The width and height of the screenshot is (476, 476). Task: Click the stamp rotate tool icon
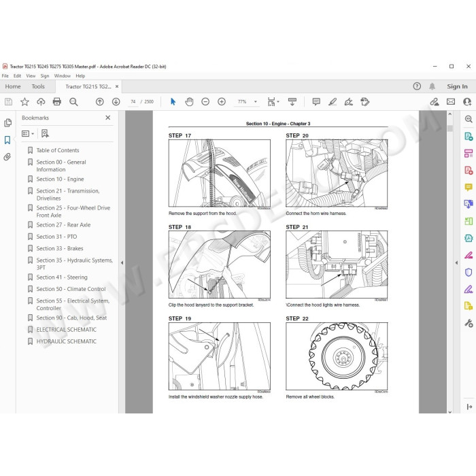pos(365,102)
